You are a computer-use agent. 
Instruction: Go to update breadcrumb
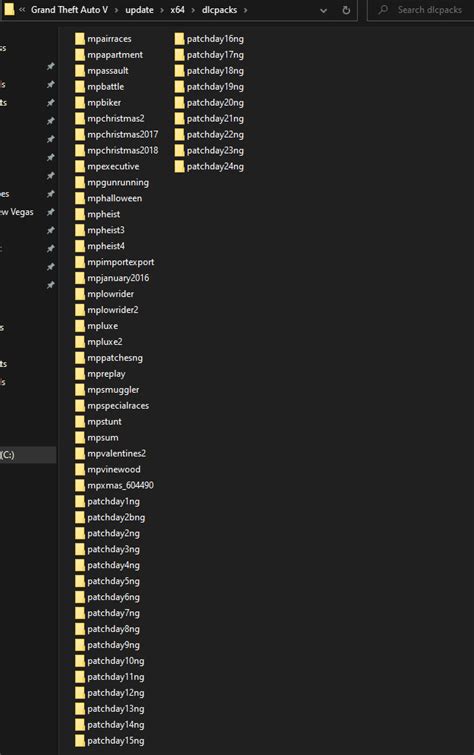pos(139,10)
